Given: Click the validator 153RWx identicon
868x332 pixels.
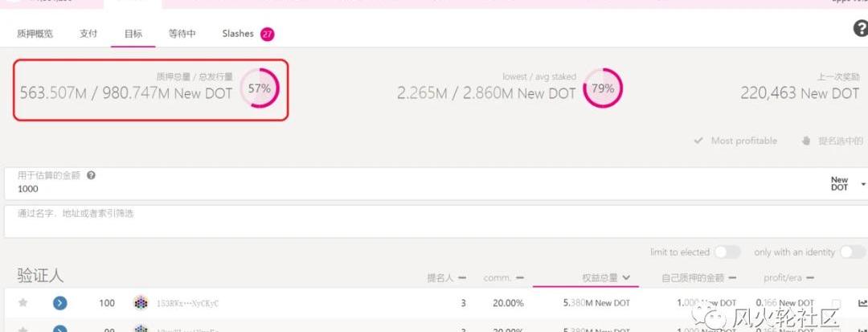Looking at the screenshot, I should coord(141,303).
